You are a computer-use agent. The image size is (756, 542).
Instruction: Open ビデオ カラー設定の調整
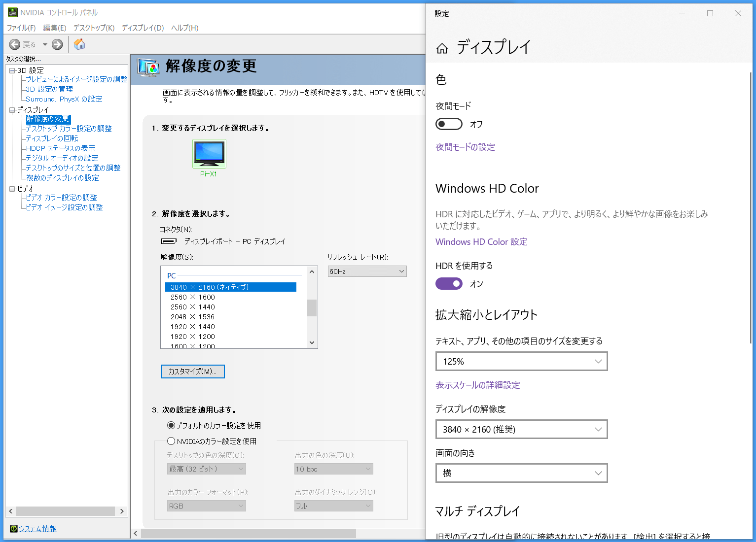(61, 198)
